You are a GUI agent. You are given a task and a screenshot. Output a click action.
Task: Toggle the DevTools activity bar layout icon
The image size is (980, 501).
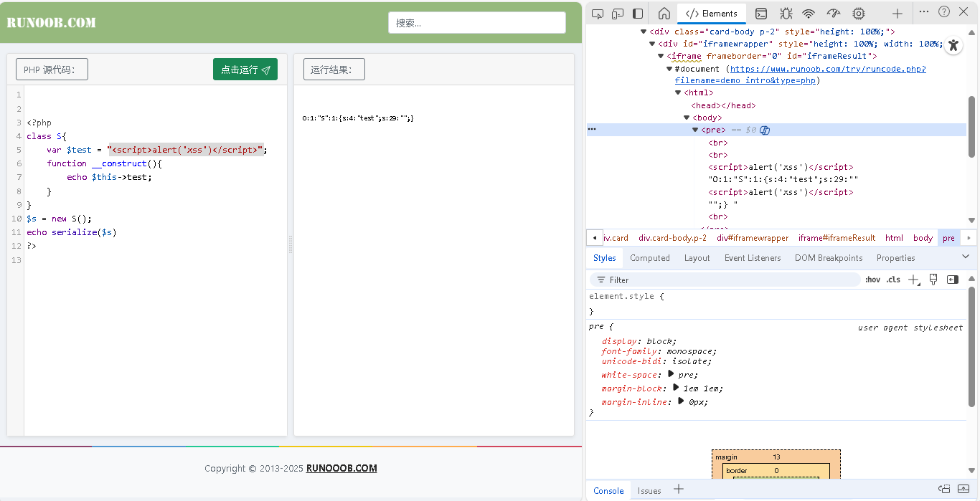638,13
